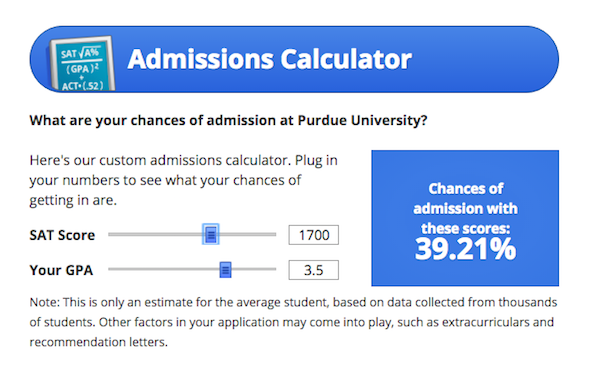Click the SAT slider track right of handle
This screenshot has height=372, width=600.
click(x=247, y=234)
